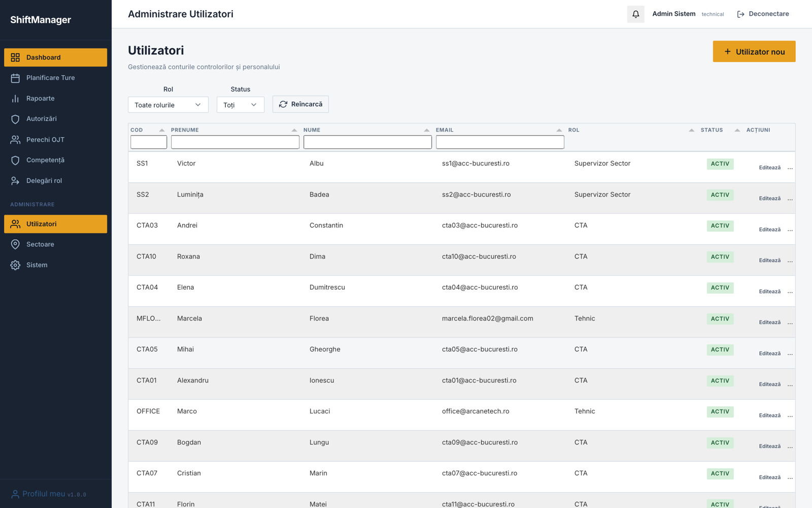
Task: Sort table by STATUS column arrow
Action: 737,130
